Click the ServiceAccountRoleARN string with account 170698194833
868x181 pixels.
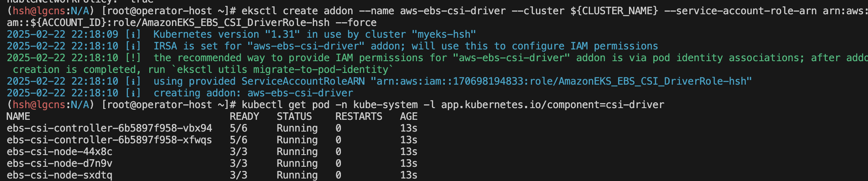click(561, 81)
